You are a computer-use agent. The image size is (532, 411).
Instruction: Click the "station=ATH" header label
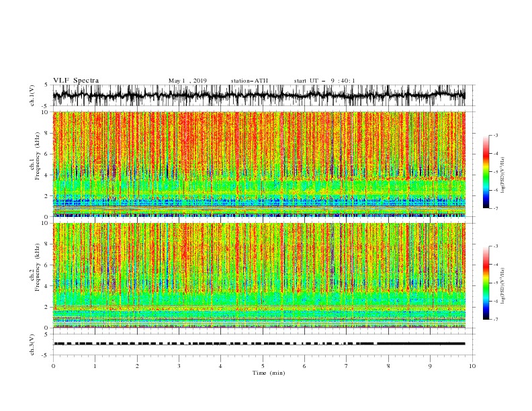click(x=249, y=81)
